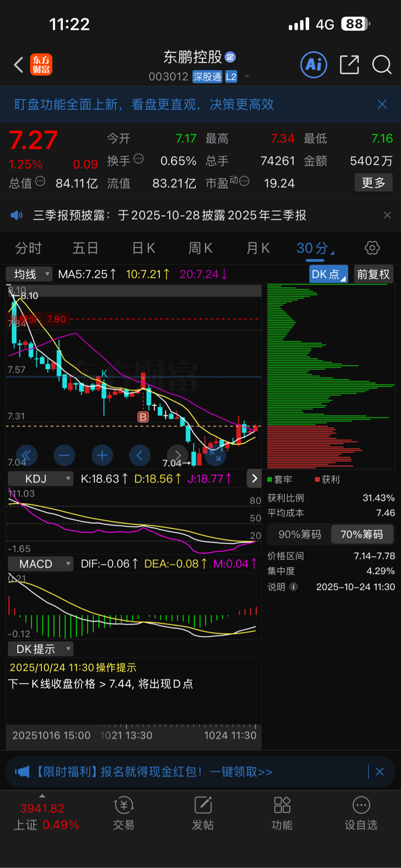
Task: Close the 盯盘功能全面上新 banner
Action: pos(382,104)
